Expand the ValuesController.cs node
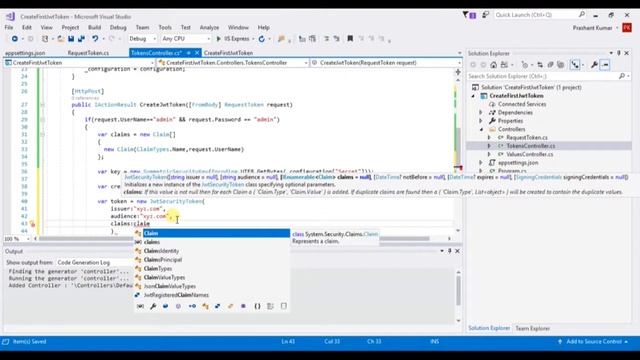The image size is (640, 360). pyautogui.click(x=489, y=154)
